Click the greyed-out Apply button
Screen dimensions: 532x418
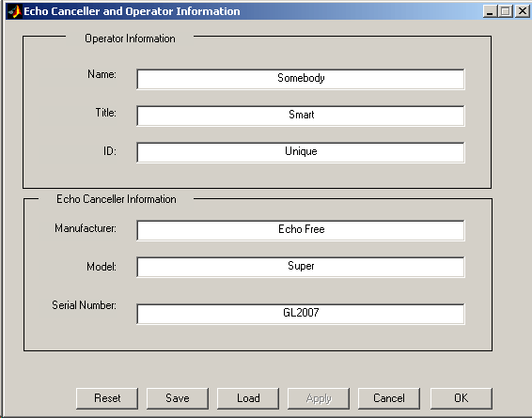(x=319, y=398)
